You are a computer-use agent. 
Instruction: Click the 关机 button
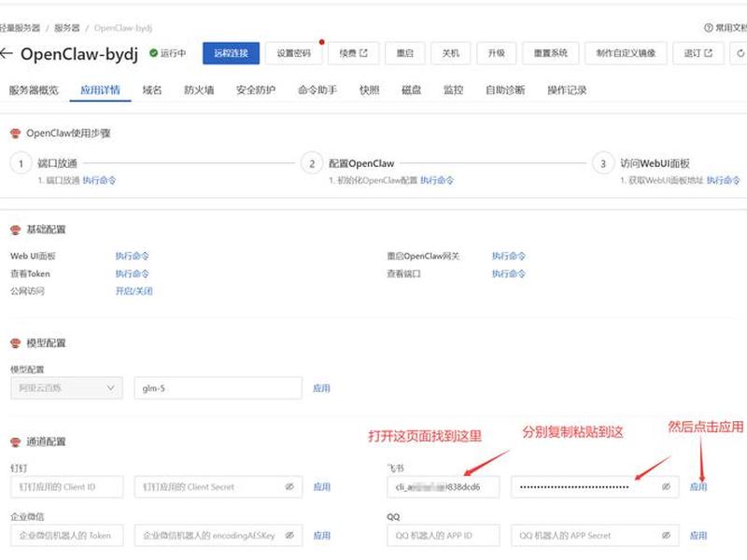click(451, 53)
